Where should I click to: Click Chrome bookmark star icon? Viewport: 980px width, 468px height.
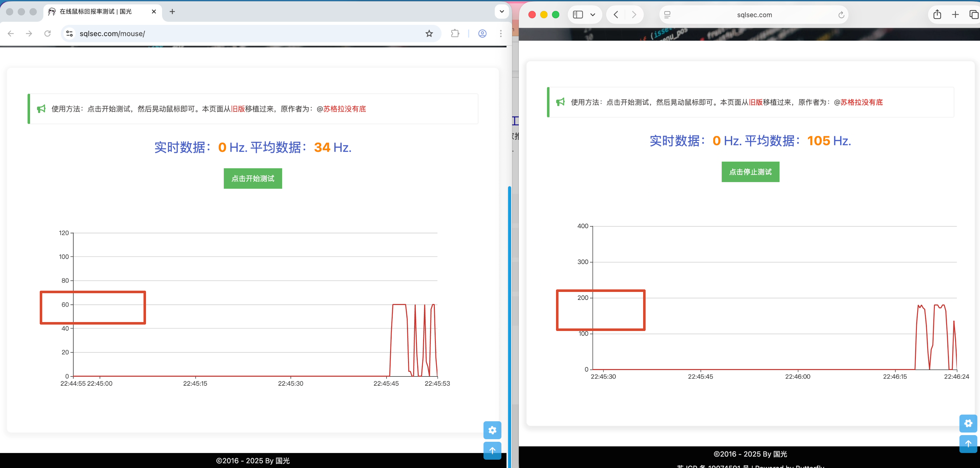click(429, 34)
